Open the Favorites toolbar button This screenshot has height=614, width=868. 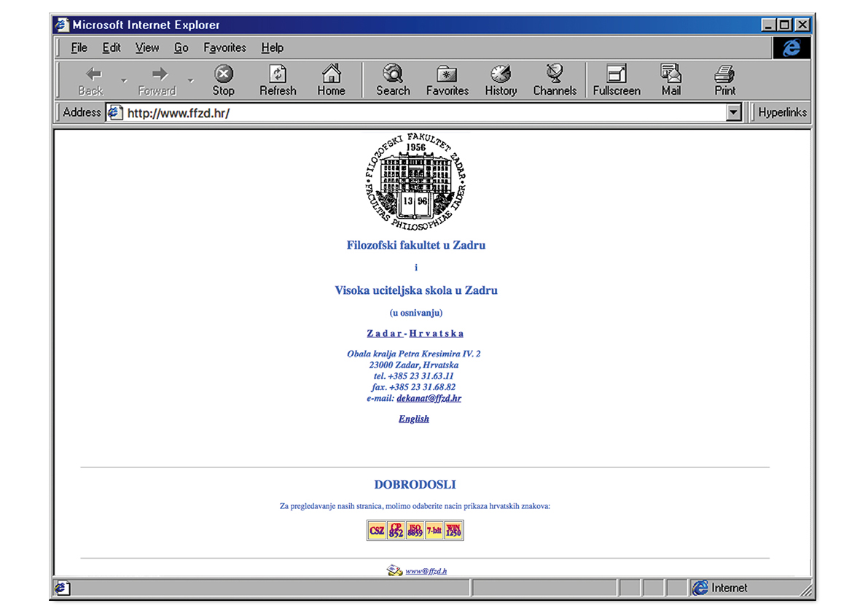click(447, 79)
